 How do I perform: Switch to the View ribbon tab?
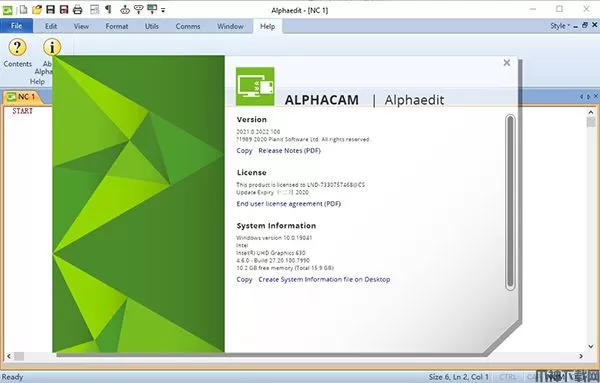pos(81,26)
